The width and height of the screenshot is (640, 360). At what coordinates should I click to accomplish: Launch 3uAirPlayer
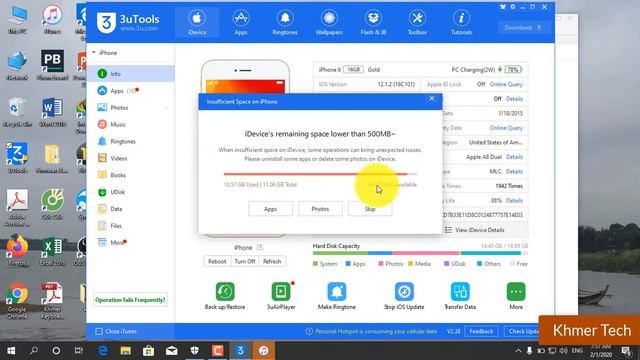pyautogui.click(x=281, y=296)
